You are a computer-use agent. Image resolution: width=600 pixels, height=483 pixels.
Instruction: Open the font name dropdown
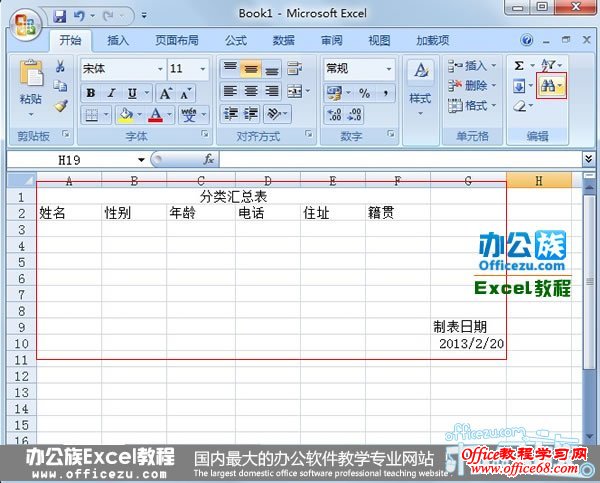point(160,69)
